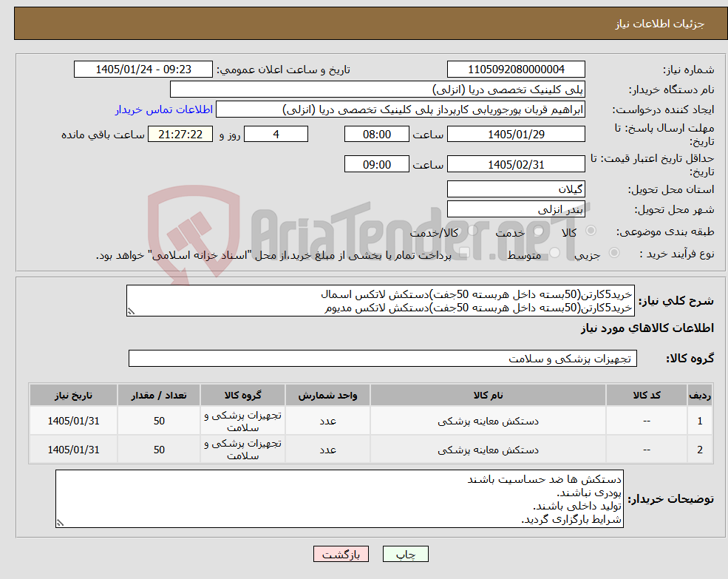Click the response deadline date 1405/01/29
Image resolution: width=728 pixels, height=579 pixels.
tap(516, 135)
